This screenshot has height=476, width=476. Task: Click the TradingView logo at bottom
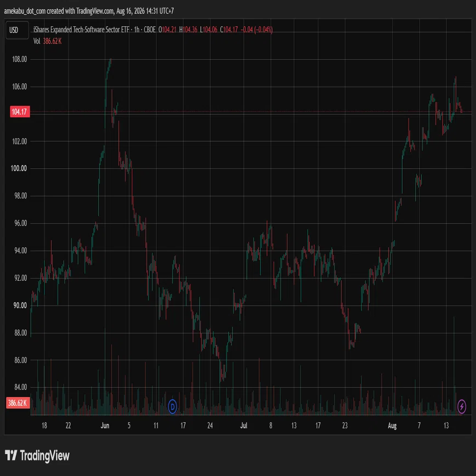(37, 456)
